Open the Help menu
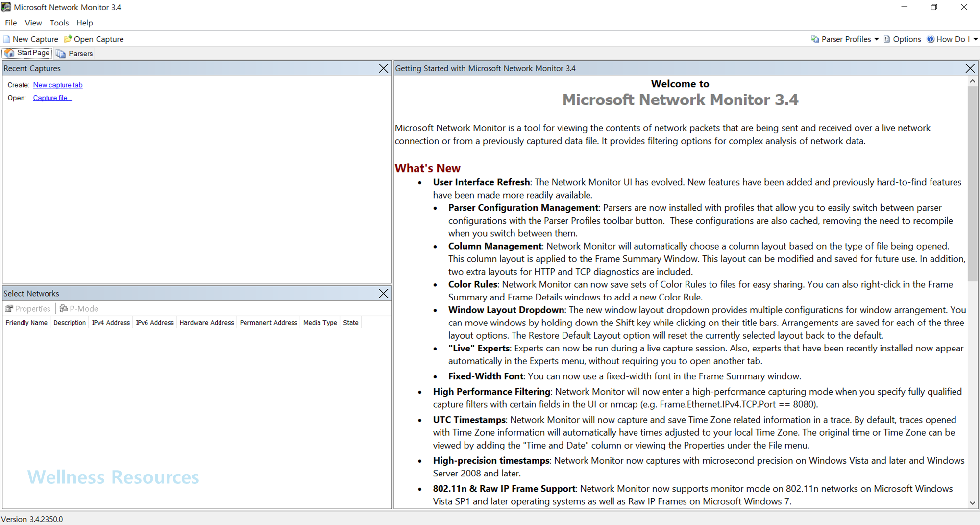 point(85,23)
